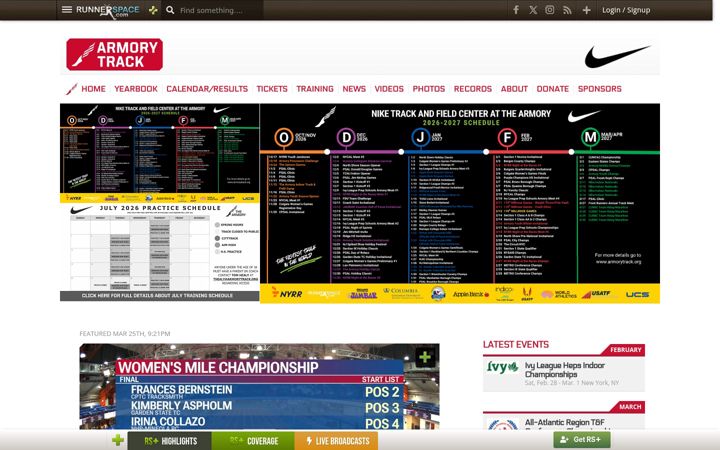Click Login / Signup link
Image resolution: width=720 pixels, height=450 pixels.
pos(626,10)
